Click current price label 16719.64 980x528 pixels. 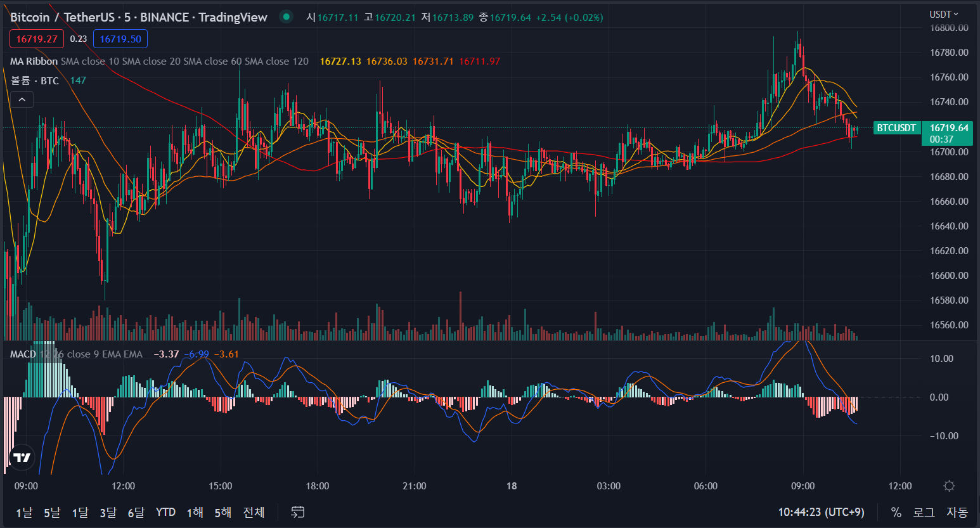click(x=949, y=128)
